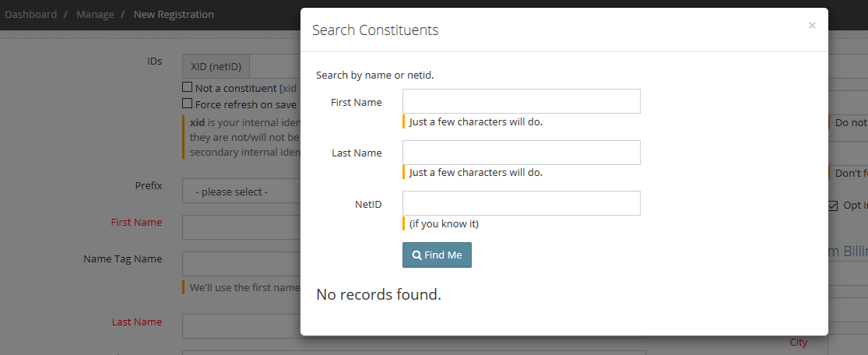
Task: Toggle the Not a constituent checkbox
Action: coord(187,87)
